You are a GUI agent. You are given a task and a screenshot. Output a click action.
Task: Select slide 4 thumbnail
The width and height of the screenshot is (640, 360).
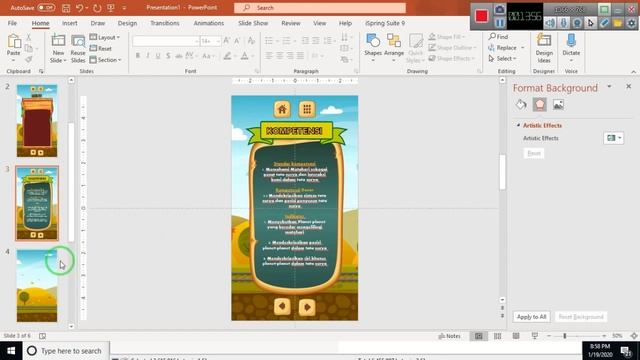37,286
